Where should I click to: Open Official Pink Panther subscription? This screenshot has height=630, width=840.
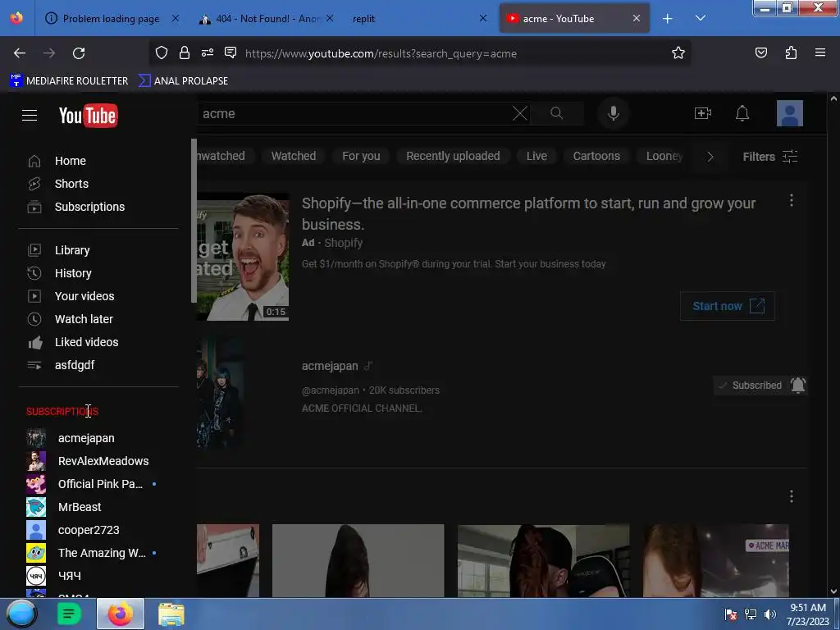pyautogui.click(x=98, y=484)
